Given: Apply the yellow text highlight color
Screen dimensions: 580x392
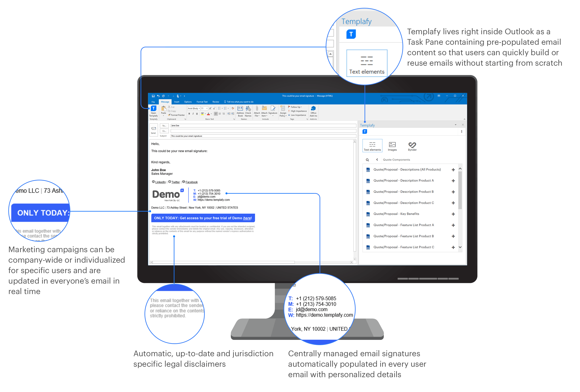Looking at the screenshot, I should 202,114.
